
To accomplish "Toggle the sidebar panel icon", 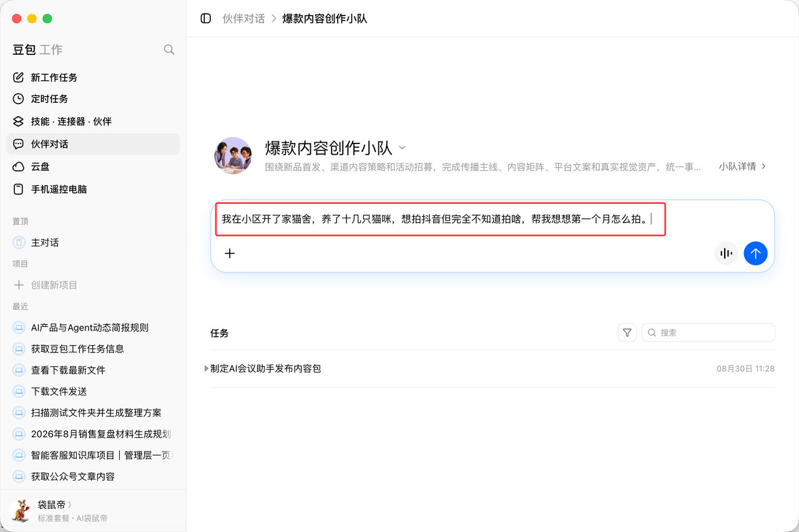I will tap(206, 19).
